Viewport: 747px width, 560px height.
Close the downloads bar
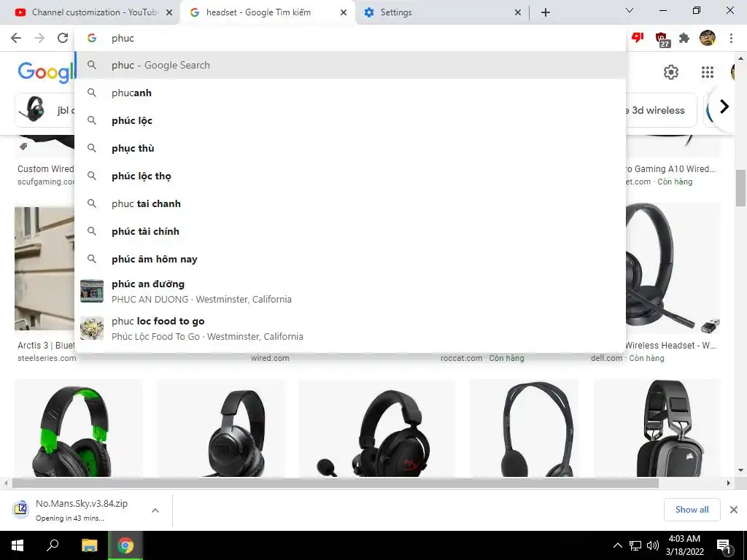[734, 510]
